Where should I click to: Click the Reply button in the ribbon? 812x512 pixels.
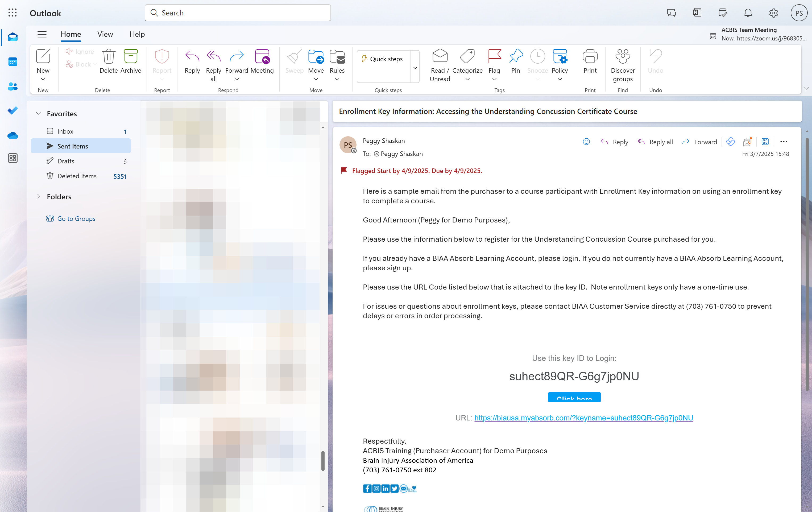(192, 61)
